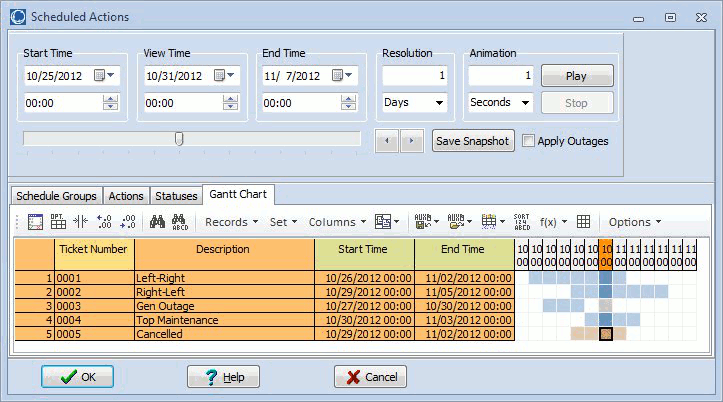Click start time cell "10/30/2012 00:00" for ticket 0004
The height and width of the screenshot is (402, 723).
pyautogui.click(x=364, y=320)
